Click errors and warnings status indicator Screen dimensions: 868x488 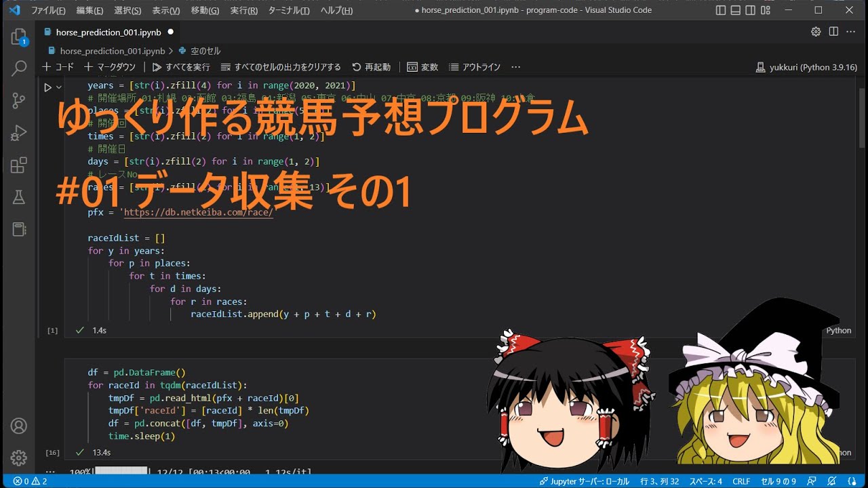pos(30,481)
